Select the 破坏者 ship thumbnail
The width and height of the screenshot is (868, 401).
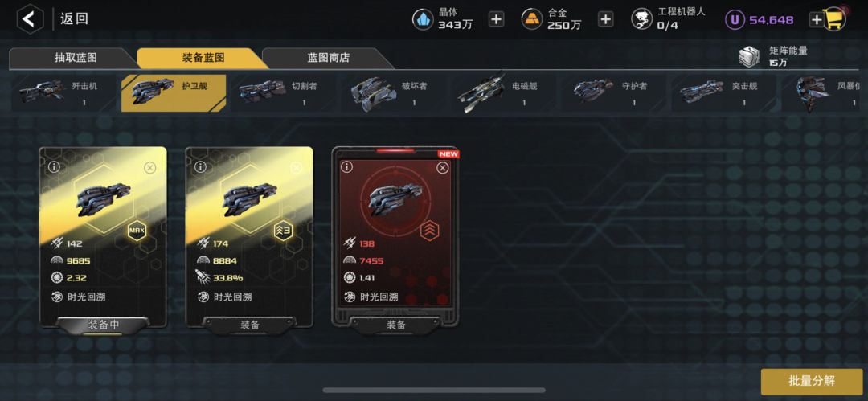[374, 93]
